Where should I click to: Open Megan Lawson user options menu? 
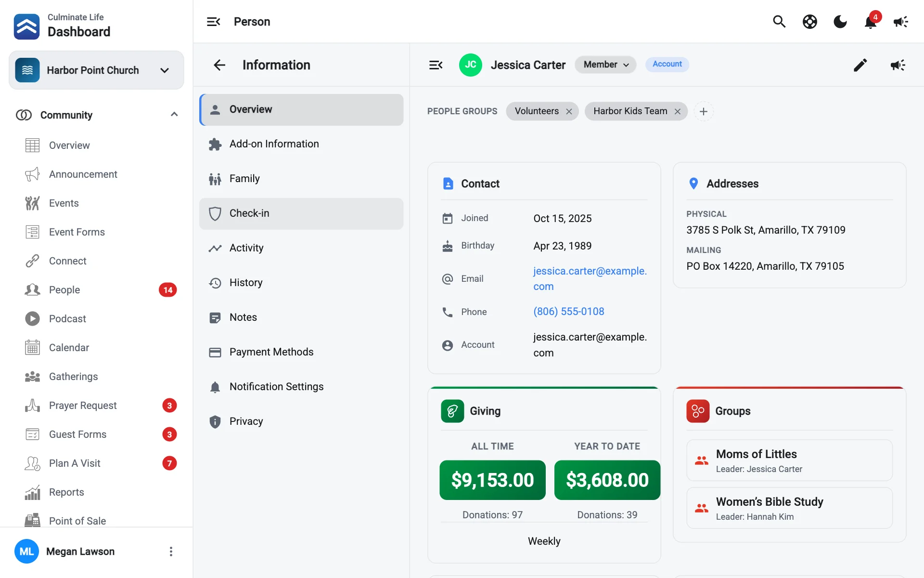[171, 552]
